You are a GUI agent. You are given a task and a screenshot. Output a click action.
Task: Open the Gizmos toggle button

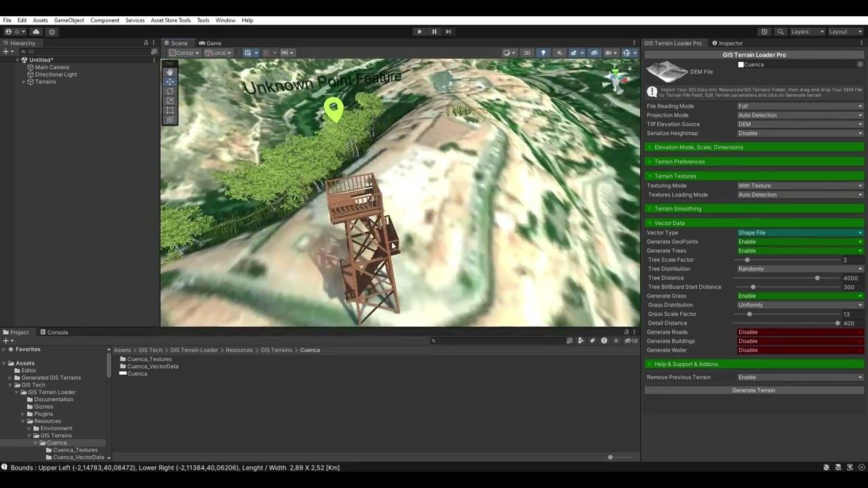coord(628,53)
